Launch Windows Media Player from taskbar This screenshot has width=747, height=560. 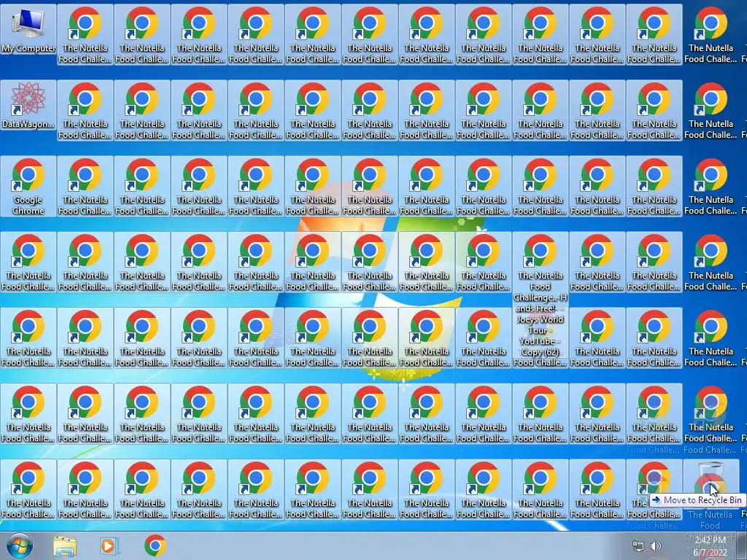pos(109,545)
